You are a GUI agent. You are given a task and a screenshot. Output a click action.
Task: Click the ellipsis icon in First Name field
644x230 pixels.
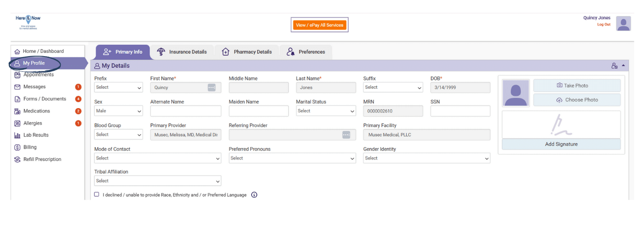coord(212,87)
